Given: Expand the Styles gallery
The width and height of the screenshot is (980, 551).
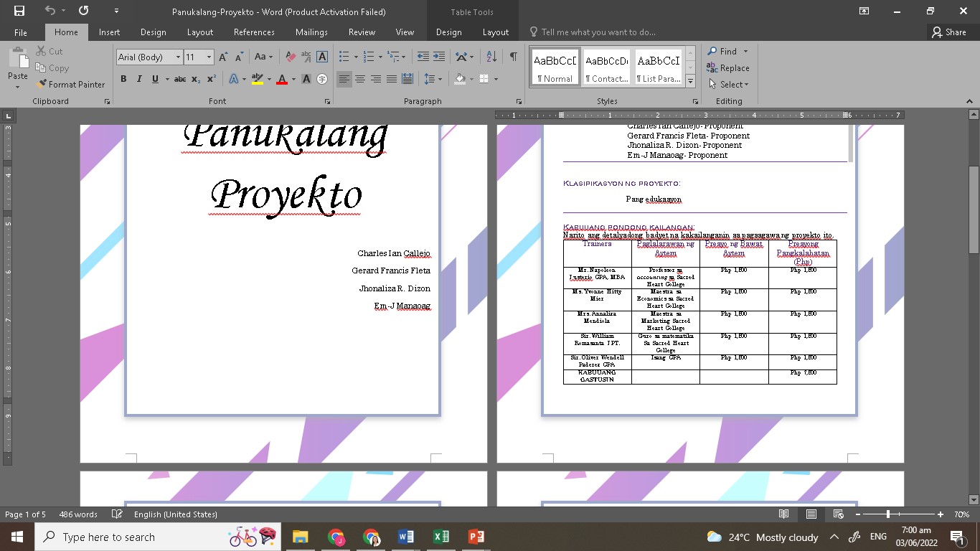Looking at the screenshot, I should (x=692, y=81).
